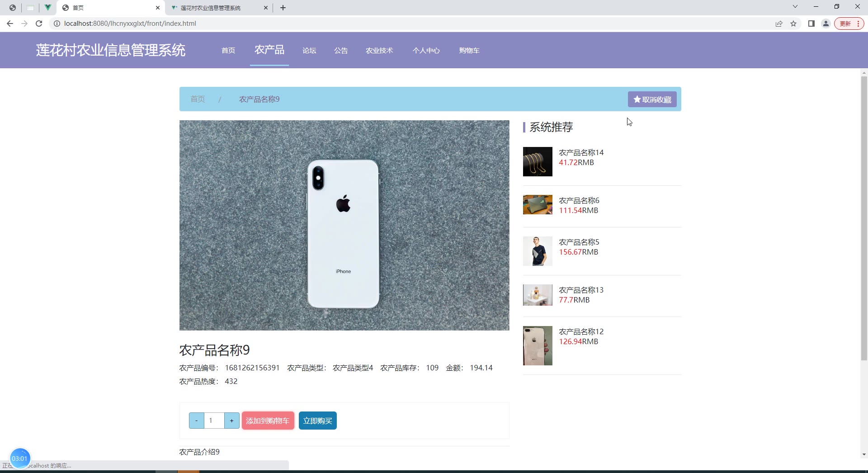Click the 农产品名称12 title link

(581, 332)
